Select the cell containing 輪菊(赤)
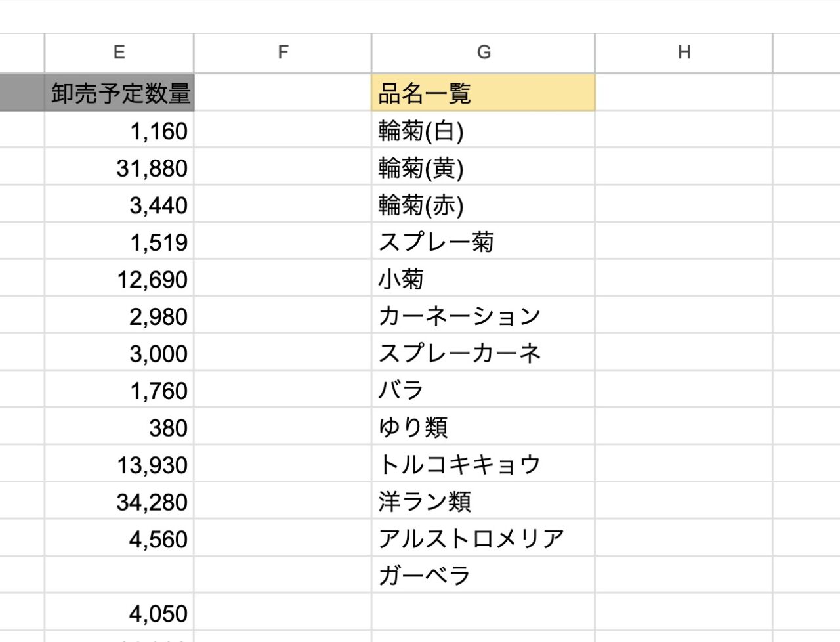Screen dimensions: 840x642 pyautogui.click(x=484, y=205)
